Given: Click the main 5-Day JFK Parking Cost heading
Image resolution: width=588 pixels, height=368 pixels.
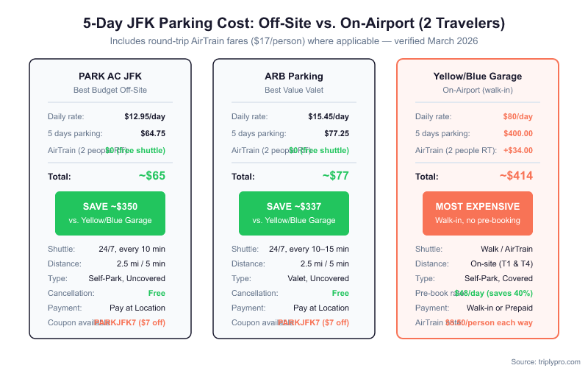Looking at the screenshot, I should click(294, 24).
